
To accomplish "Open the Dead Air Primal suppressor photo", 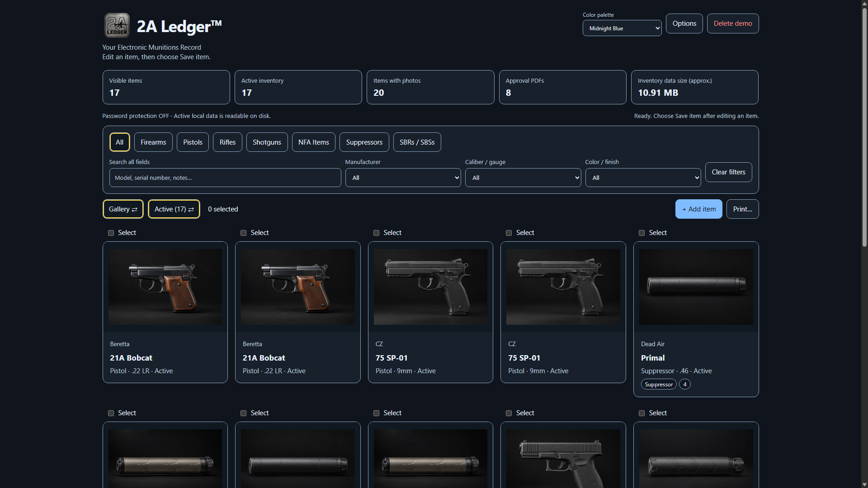I will coord(696,287).
